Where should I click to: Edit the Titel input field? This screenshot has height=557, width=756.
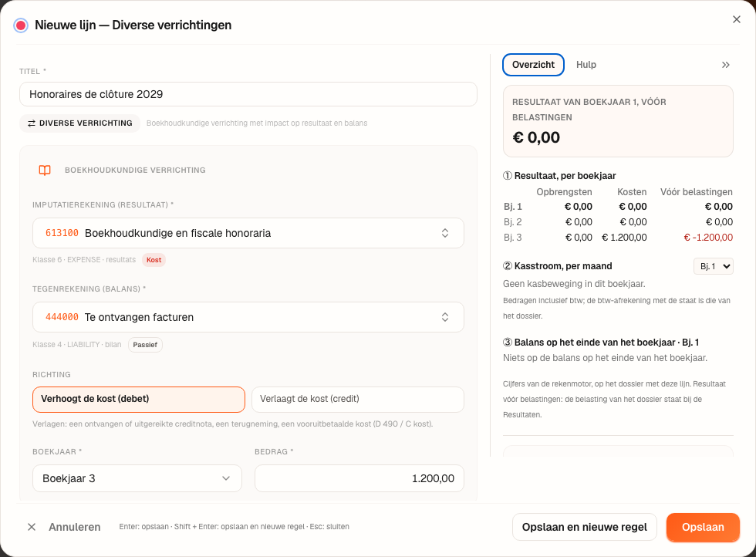click(x=248, y=94)
